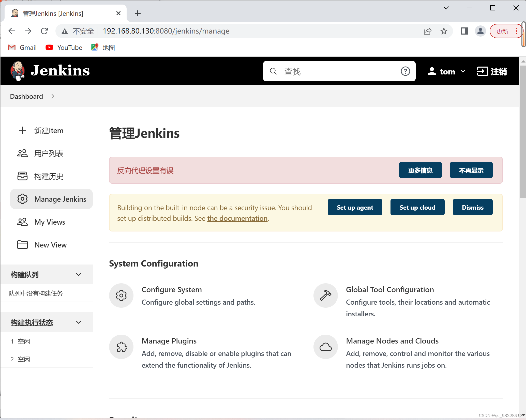526x420 pixels.
Task: Bookmark this page with the star icon
Action: point(444,31)
